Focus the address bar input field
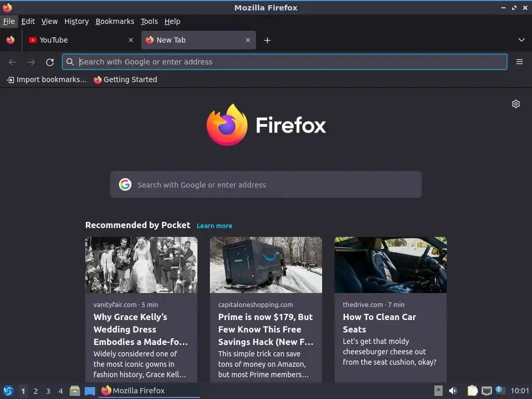 pos(285,62)
